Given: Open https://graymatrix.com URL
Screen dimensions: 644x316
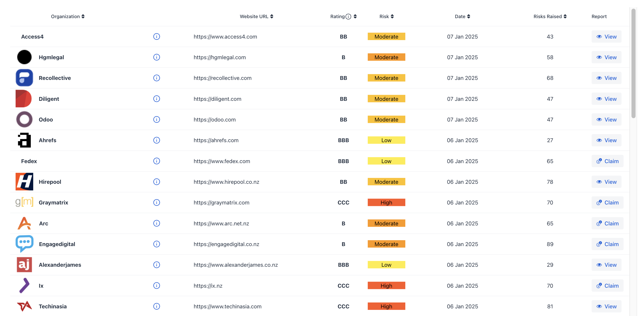Looking at the screenshot, I should tap(222, 202).
